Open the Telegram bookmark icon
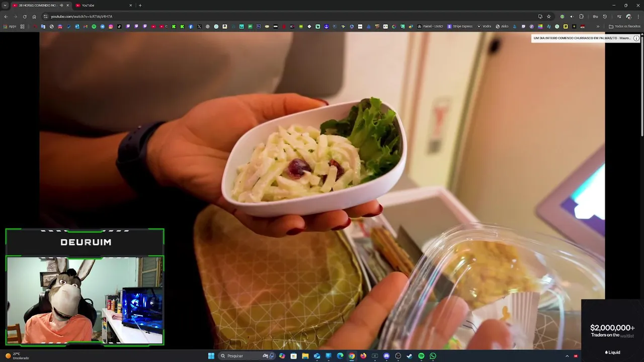Viewport: 644px width, 362px height. [x=102, y=26]
